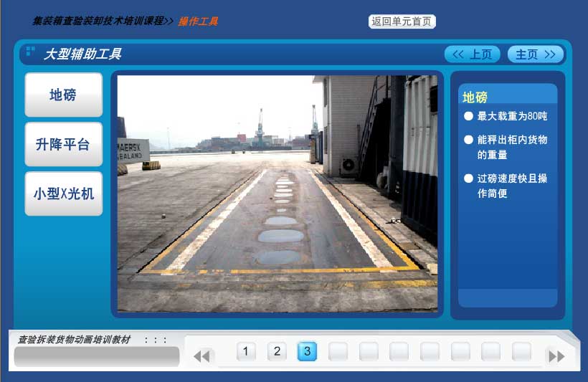Open the 地磅 tool section
The image size is (588, 382).
click(x=63, y=95)
